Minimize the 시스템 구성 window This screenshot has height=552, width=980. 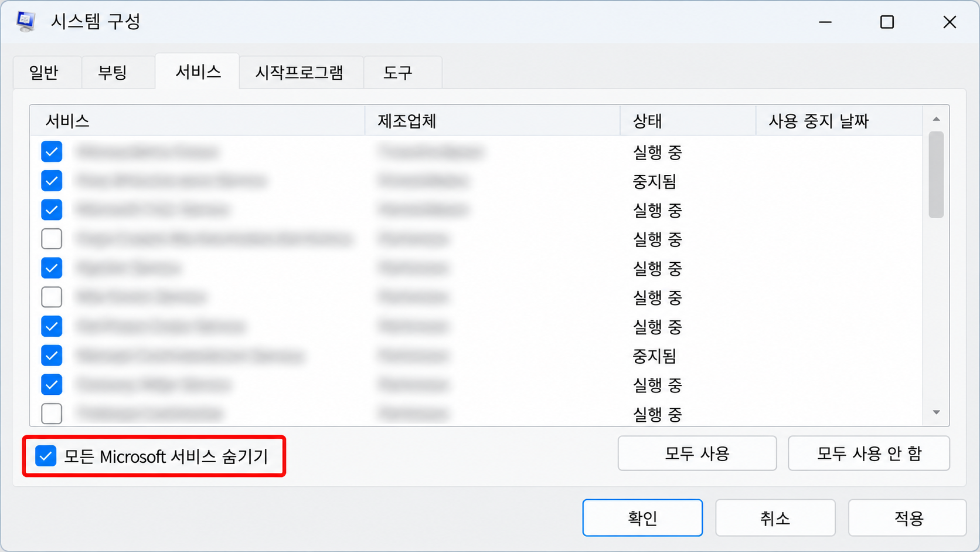coord(825,22)
